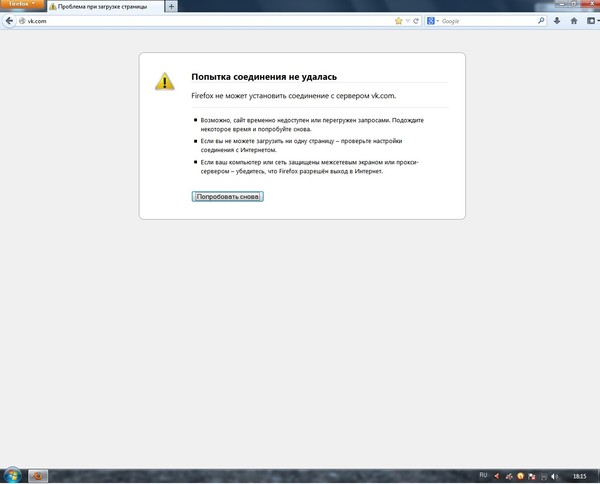Open a new tab with the plus button
The image size is (600, 484).
[x=171, y=7]
